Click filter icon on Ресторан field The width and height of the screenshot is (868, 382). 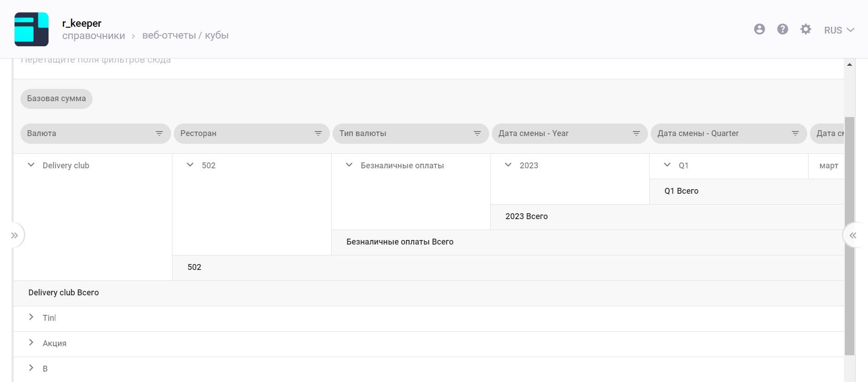(x=318, y=133)
